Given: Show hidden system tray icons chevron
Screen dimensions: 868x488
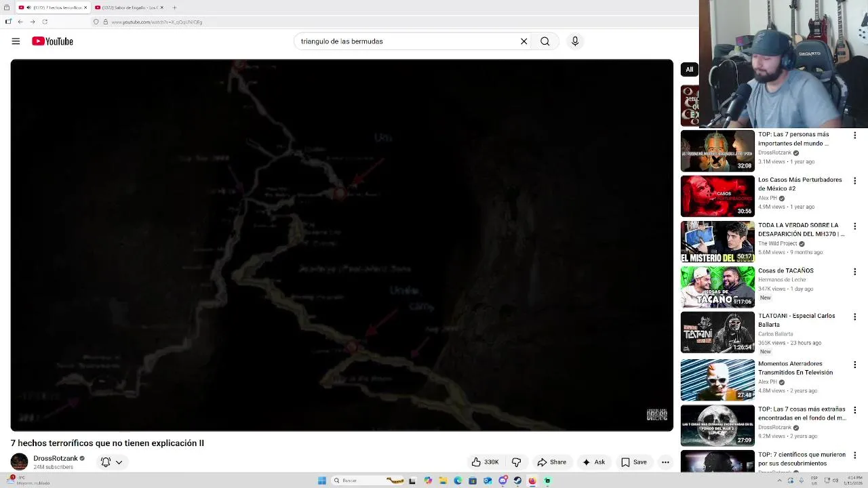Looking at the screenshot, I should 780,481.
